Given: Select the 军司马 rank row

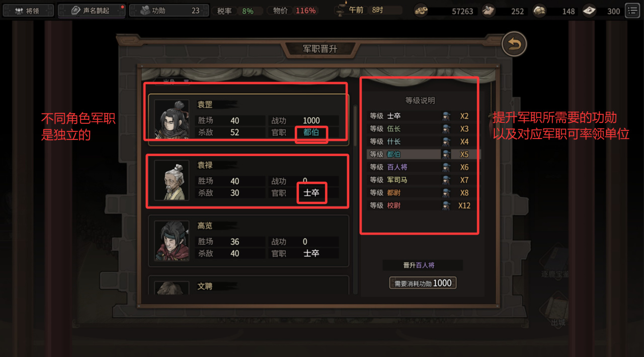Looking at the screenshot, I should point(424,180).
